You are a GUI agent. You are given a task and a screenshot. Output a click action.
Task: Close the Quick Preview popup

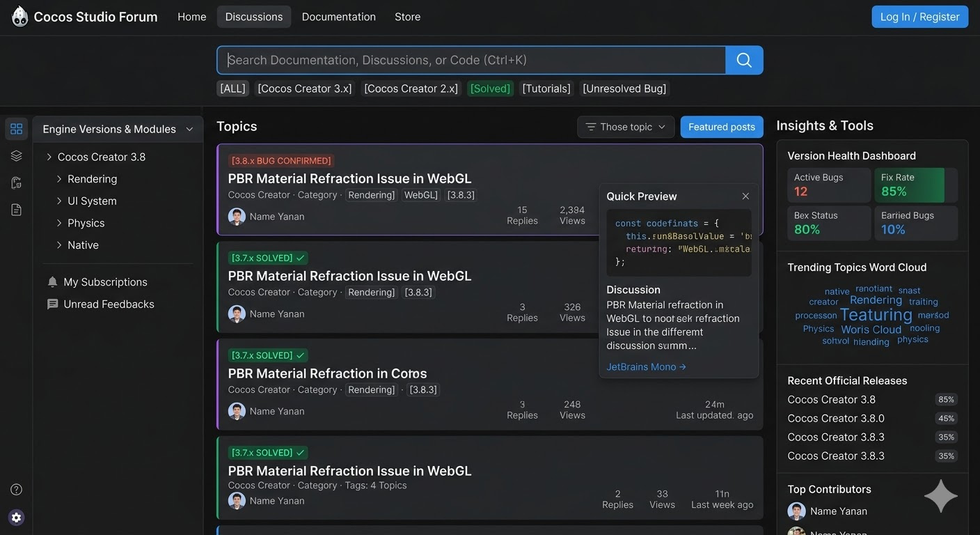pos(745,196)
